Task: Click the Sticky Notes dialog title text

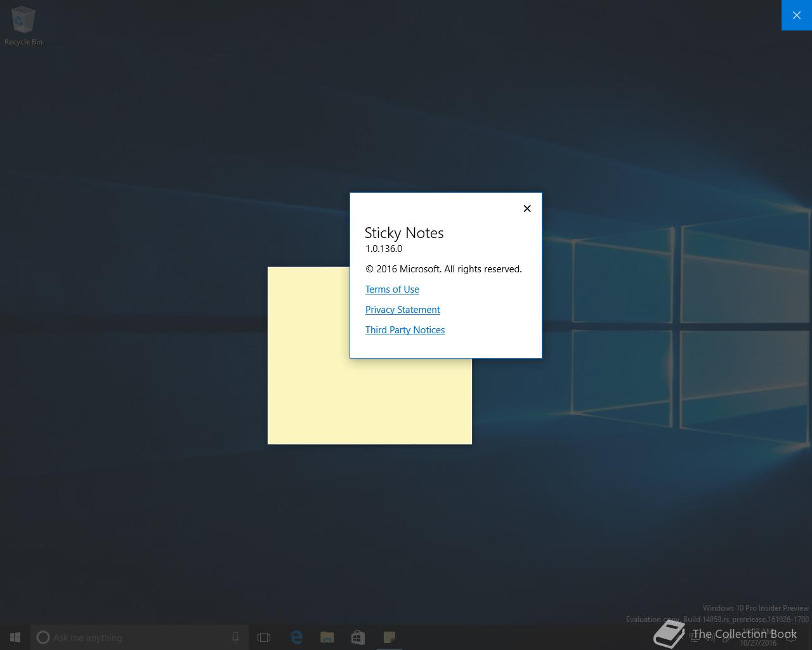Action: (x=404, y=233)
